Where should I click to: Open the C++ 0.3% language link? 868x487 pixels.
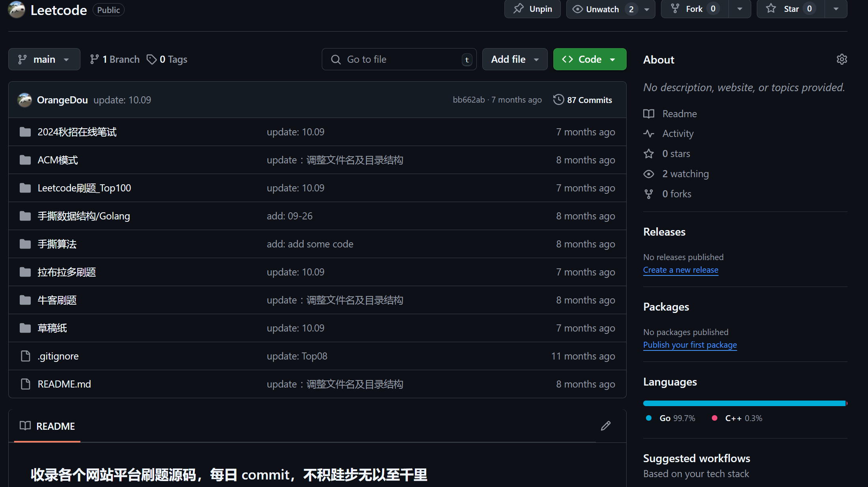point(737,418)
